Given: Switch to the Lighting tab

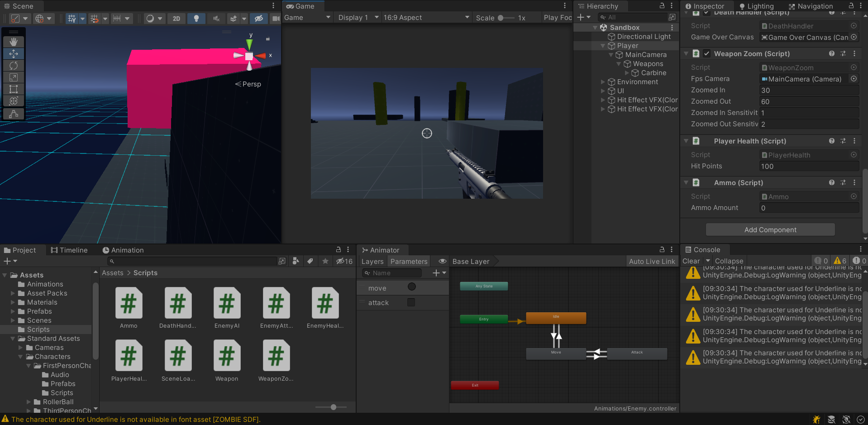Looking at the screenshot, I should (x=756, y=6).
